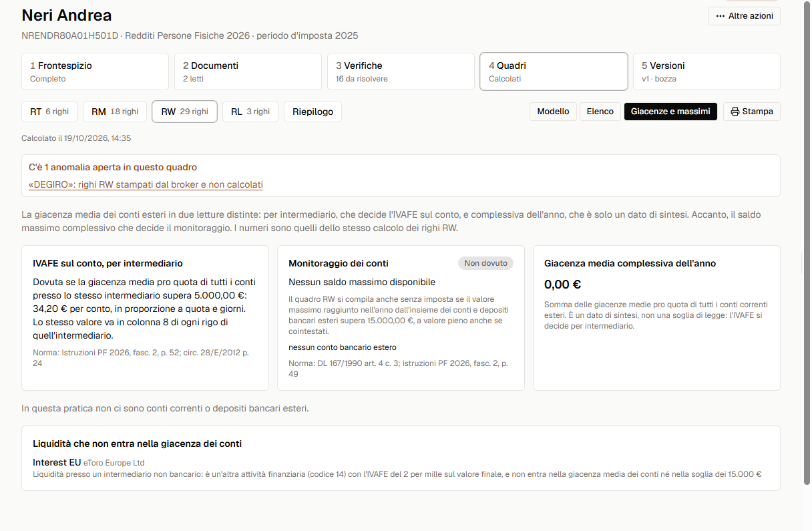812x531 pixels.
Task: Open the DEGIRO anomaly link
Action: coord(146,184)
